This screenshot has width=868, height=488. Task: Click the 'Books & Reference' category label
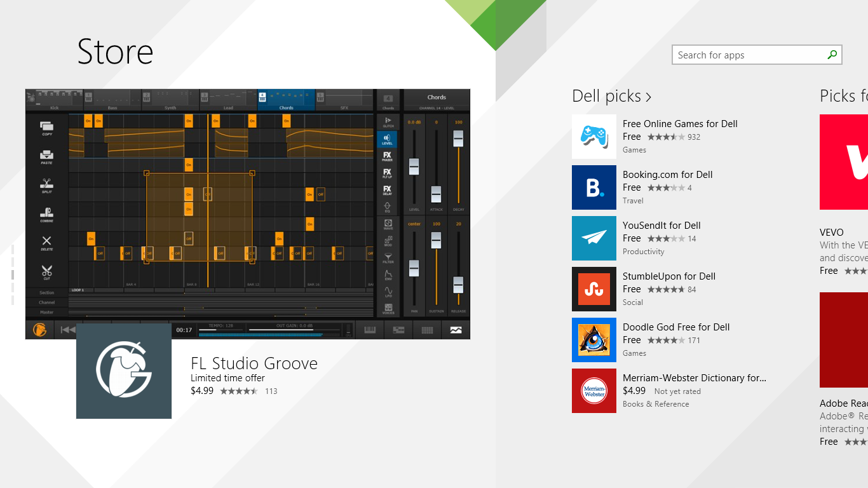click(x=656, y=404)
